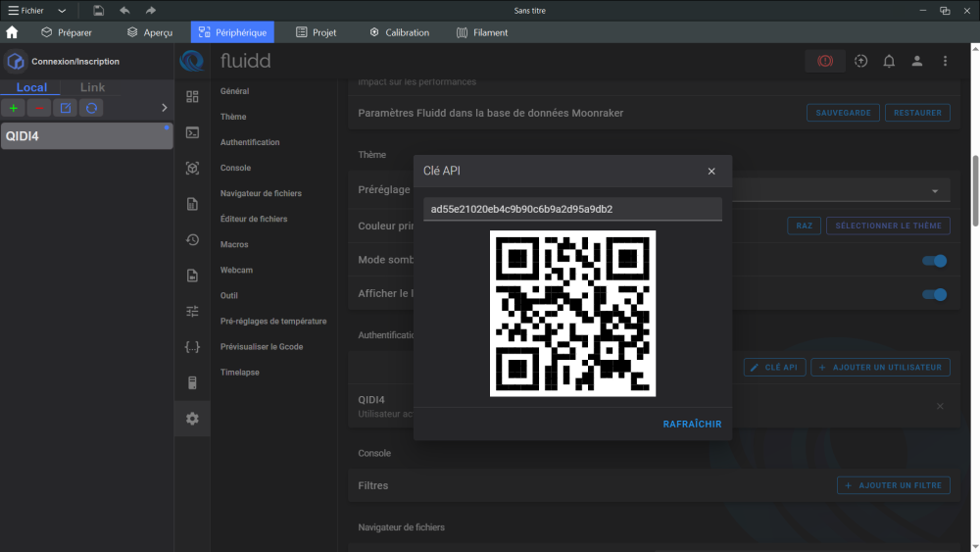Select the QIDI4 device entry
980x552 pixels.
click(x=86, y=136)
